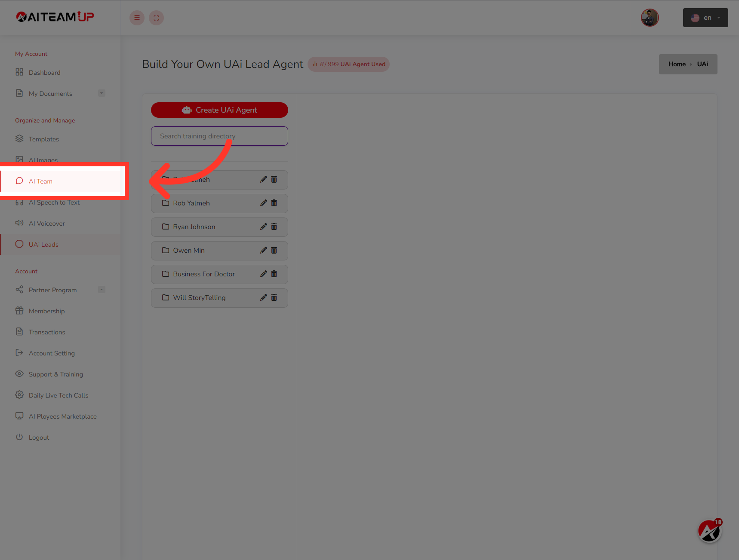Image resolution: width=739 pixels, height=560 pixels.
Task: Open Transactions in the sidebar
Action: (x=60, y=332)
